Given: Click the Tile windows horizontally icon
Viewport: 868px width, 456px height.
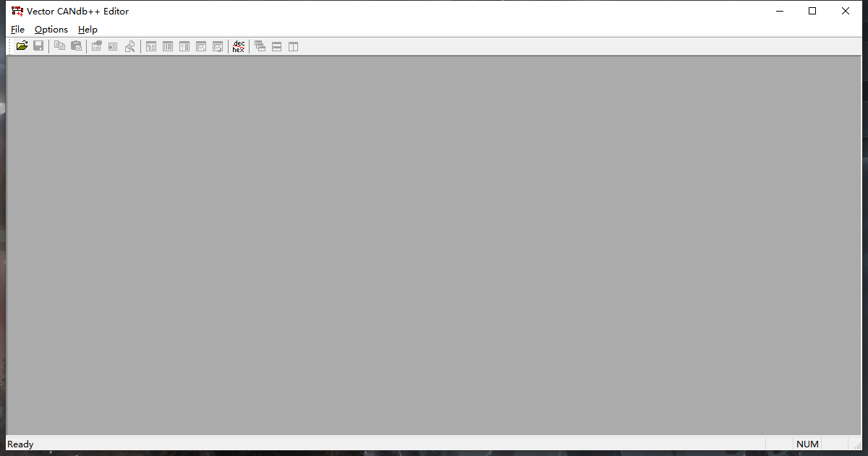Looking at the screenshot, I should (277, 46).
